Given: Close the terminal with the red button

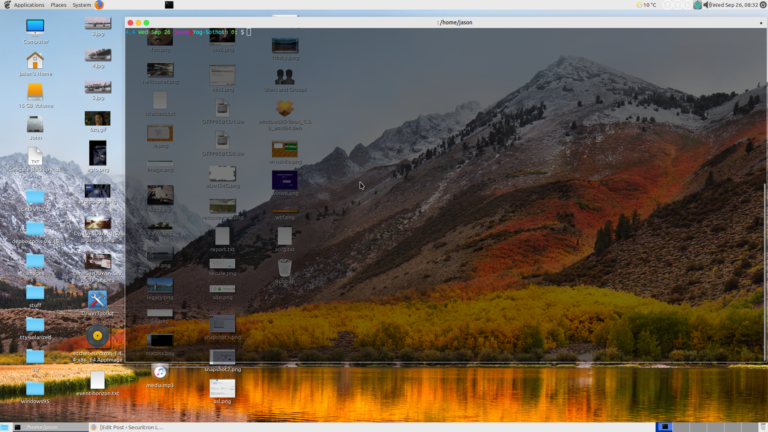Looking at the screenshot, I should (130, 23).
